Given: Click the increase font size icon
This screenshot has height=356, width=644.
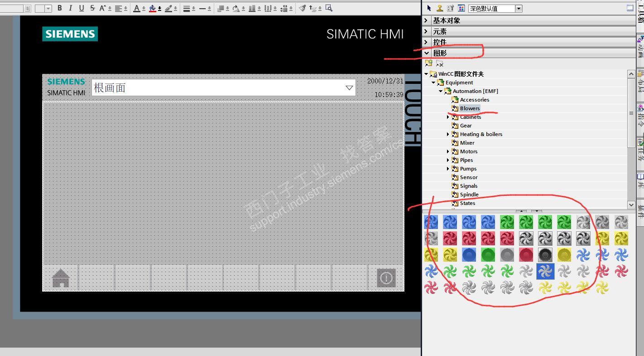Looking at the screenshot, I should tap(103, 8).
